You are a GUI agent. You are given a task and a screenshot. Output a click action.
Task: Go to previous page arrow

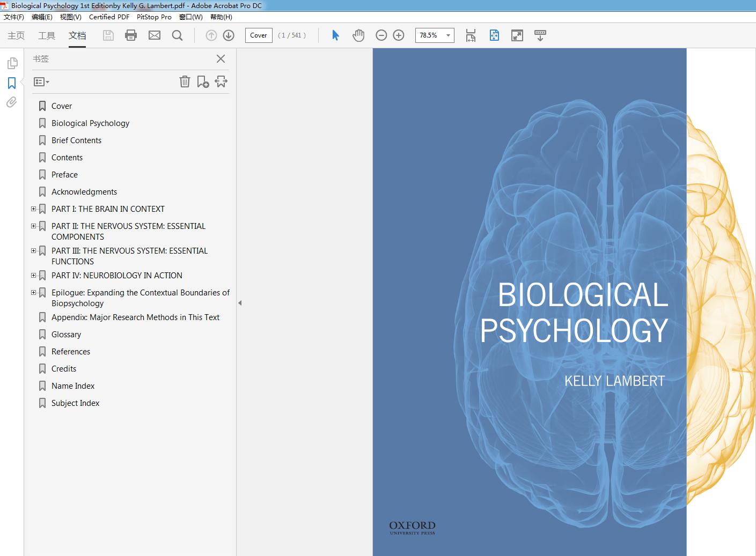(211, 35)
